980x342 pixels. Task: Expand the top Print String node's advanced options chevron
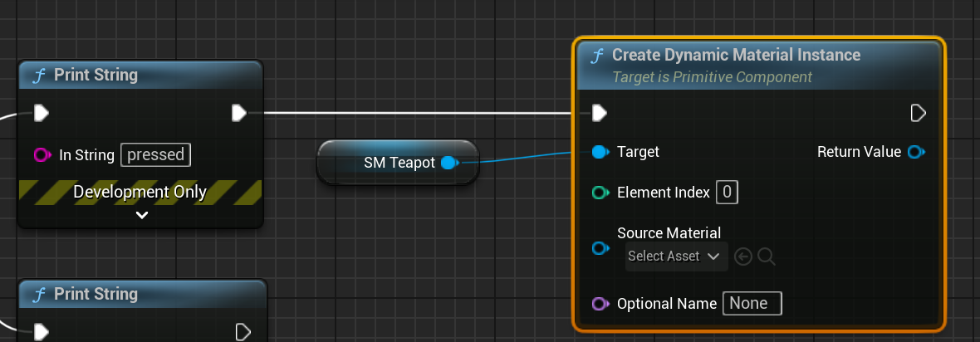point(142,215)
